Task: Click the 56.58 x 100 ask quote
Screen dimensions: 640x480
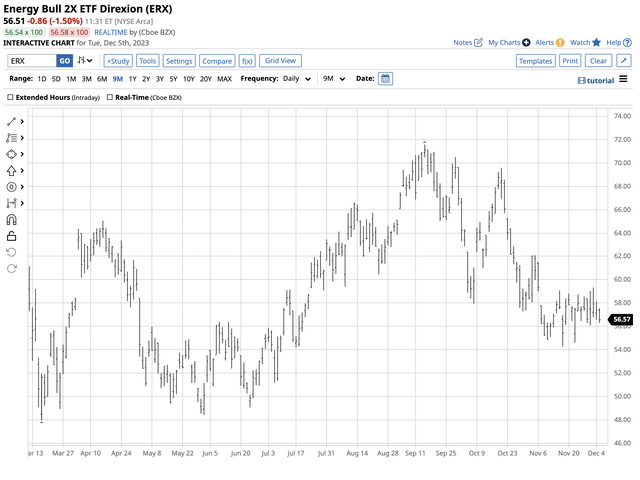Action: [69, 32]
